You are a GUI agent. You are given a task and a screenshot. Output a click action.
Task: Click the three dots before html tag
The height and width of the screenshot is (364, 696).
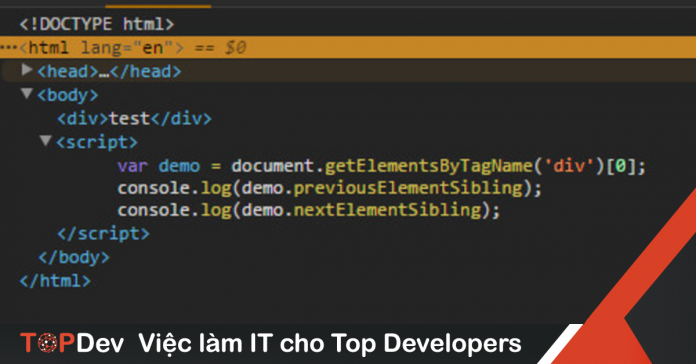9,47
